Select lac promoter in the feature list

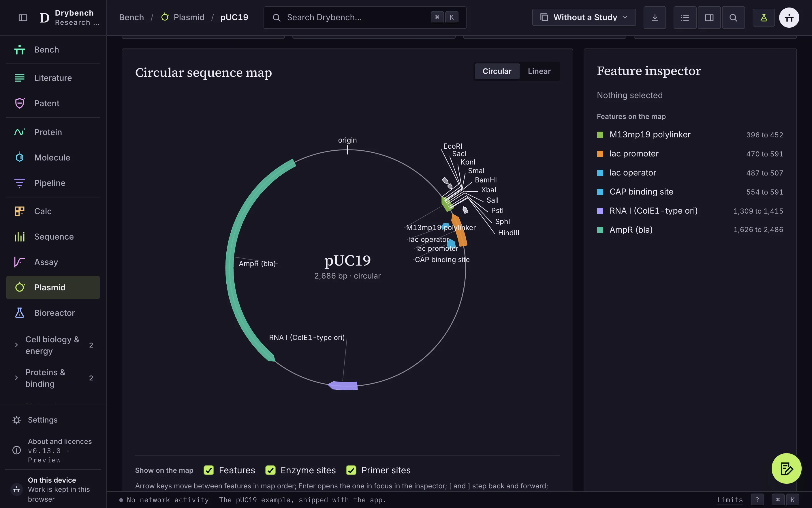[690, 154]
